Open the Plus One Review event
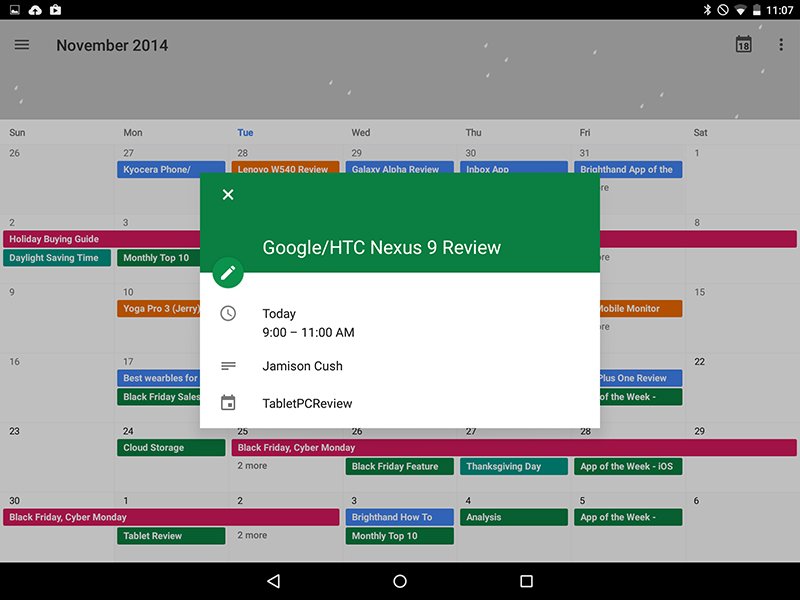This screenshot has width=800, height=600. pos(641,378)
